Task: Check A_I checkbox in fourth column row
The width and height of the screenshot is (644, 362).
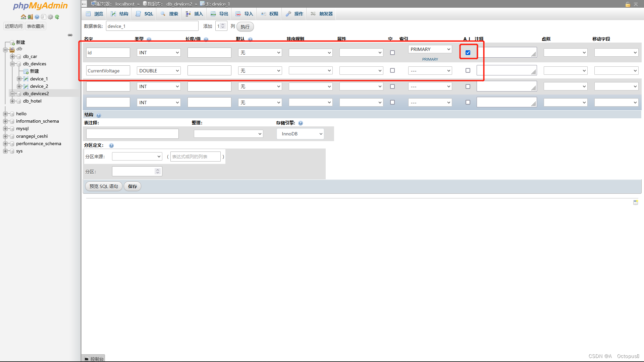Action: click(x=468, y=102)
